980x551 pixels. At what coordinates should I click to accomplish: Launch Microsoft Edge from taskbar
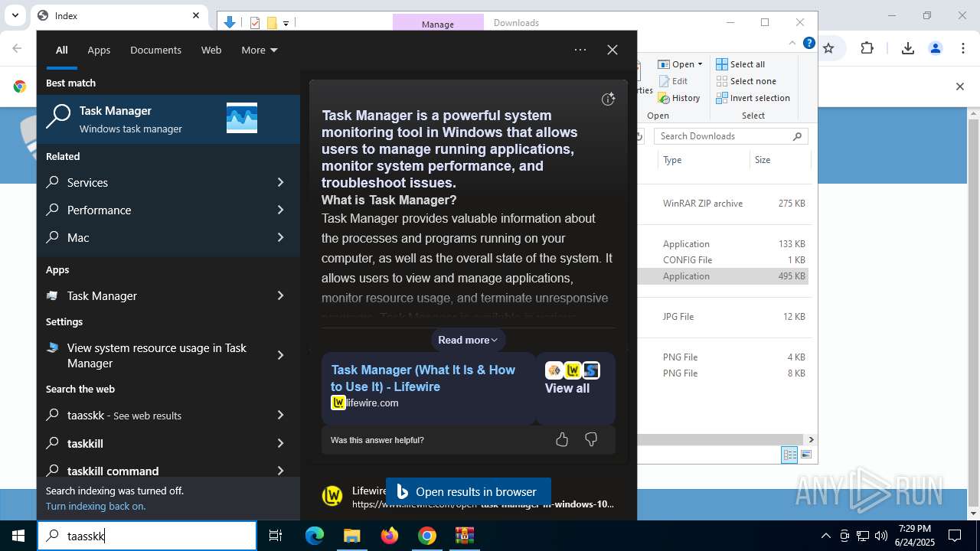coord(315,536)
